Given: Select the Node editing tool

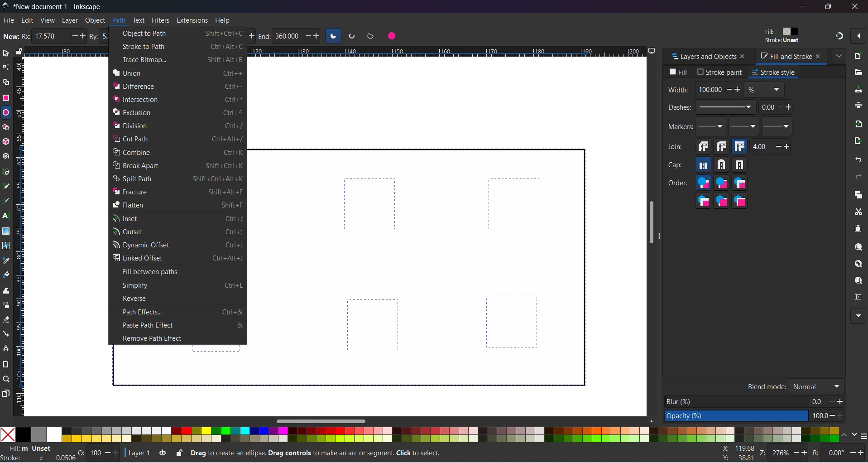Looking at the screenshot, I should (6, 68).
